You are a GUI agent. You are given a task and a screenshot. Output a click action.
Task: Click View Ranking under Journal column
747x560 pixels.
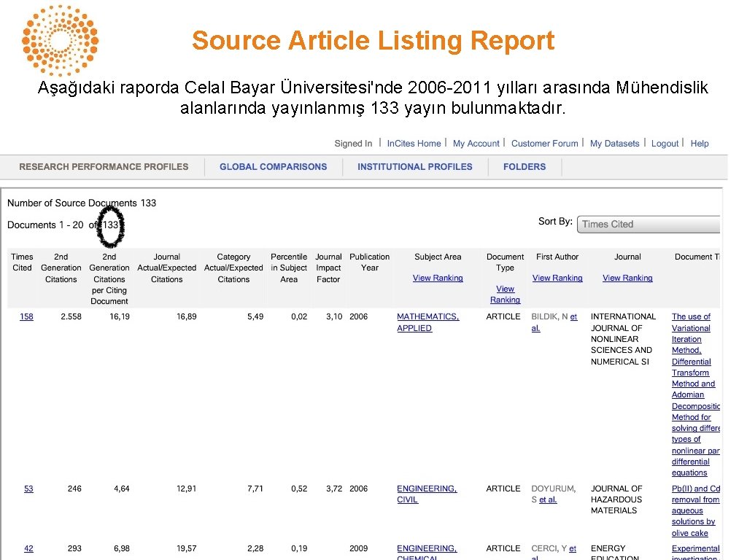(627, 278)
